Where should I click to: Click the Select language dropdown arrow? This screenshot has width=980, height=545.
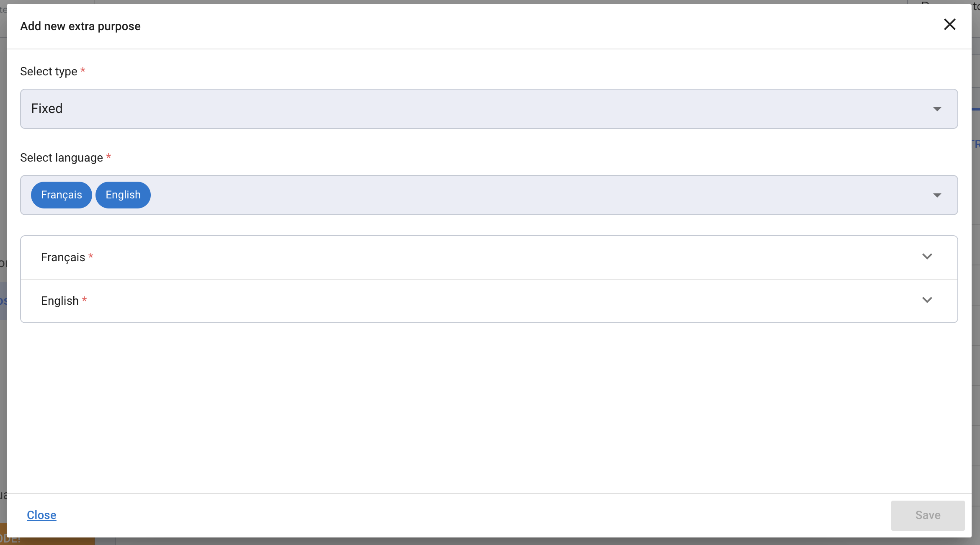pos(937,195)
